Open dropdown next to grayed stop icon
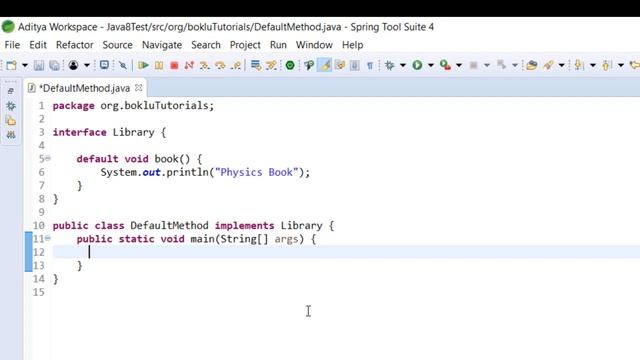This screenshot has height=360, width=640. (x=487, y=65)
